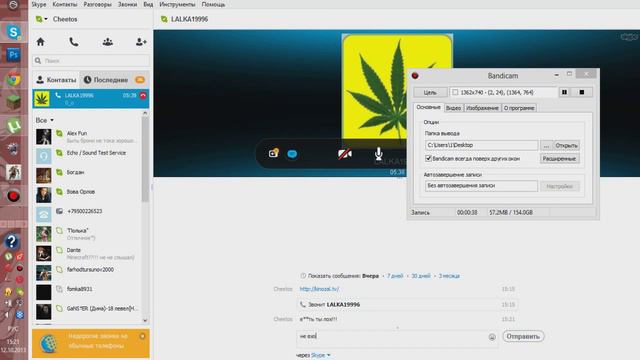Click Skype icon in taskbar
This screenshot has height=360, width=640.
click(13, 32)
